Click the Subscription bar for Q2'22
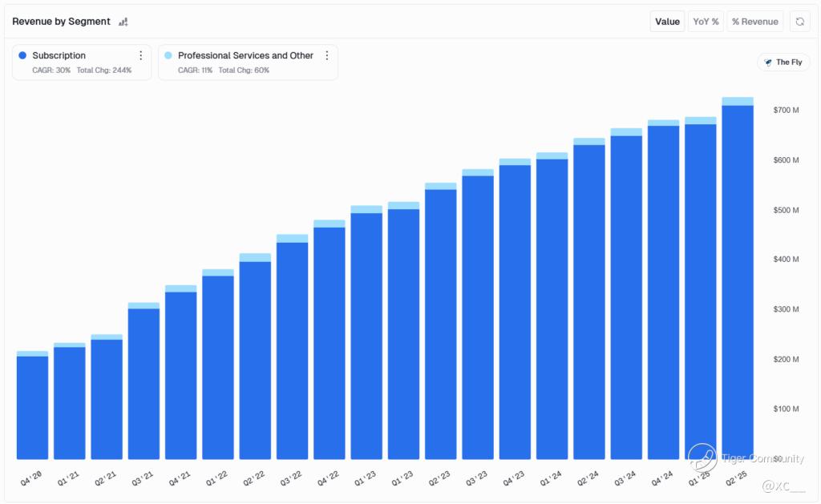This screenshot has height=504, width=821. [x=255, y=361]
